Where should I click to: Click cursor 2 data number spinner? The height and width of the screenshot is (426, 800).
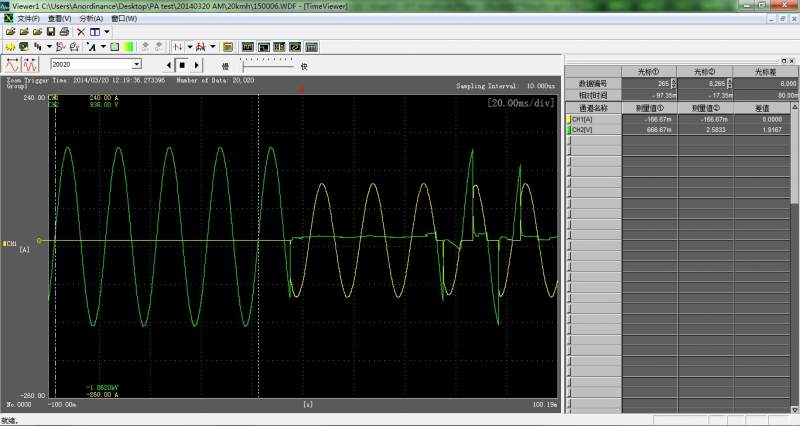(x=730, y=83)
